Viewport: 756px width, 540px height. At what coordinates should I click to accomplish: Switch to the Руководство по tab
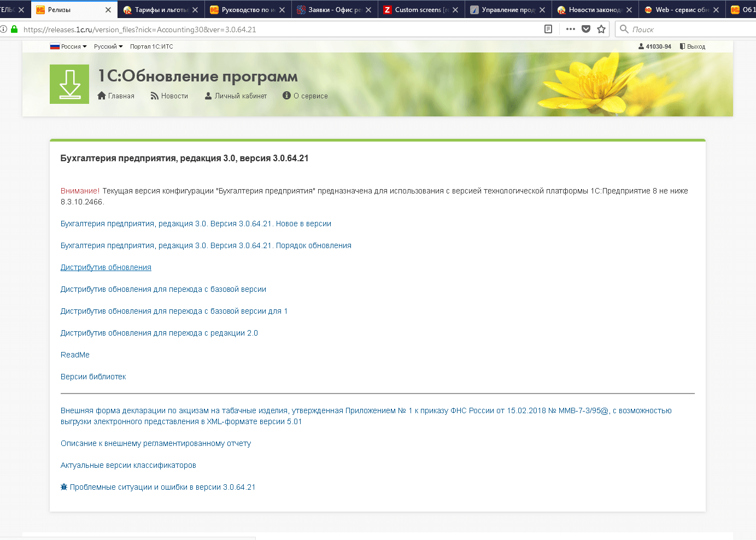248,10
